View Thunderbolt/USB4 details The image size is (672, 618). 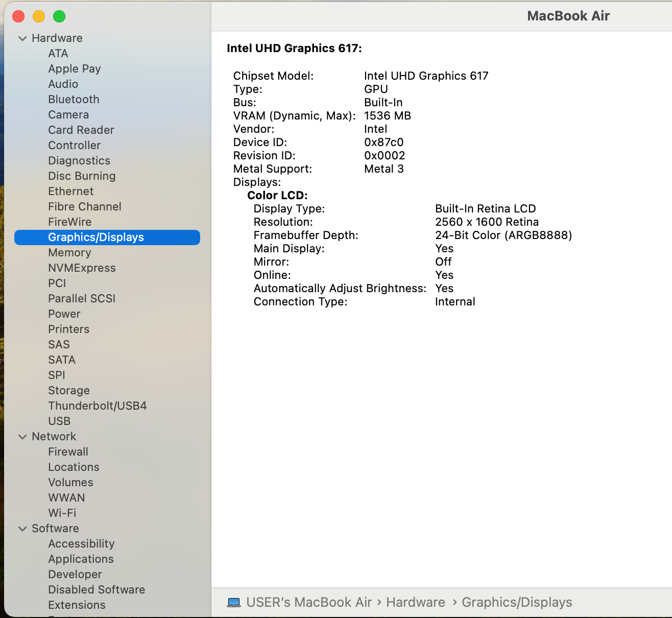tap(97, 406)
